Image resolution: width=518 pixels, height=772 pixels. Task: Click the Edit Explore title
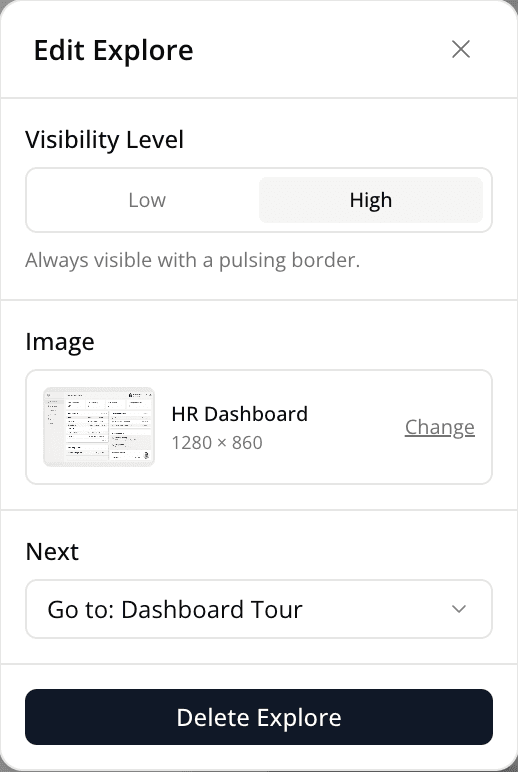(114, 50)
